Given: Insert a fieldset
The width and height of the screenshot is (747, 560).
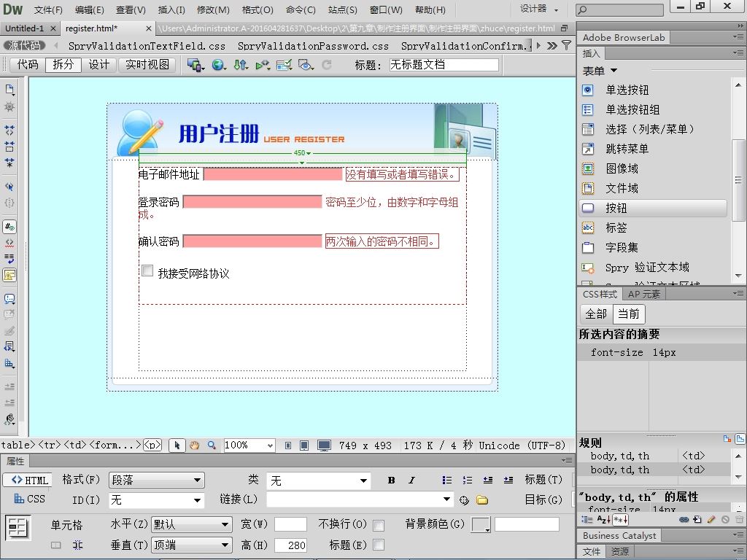Looking at the screenshot, I should tap(622, 248).
